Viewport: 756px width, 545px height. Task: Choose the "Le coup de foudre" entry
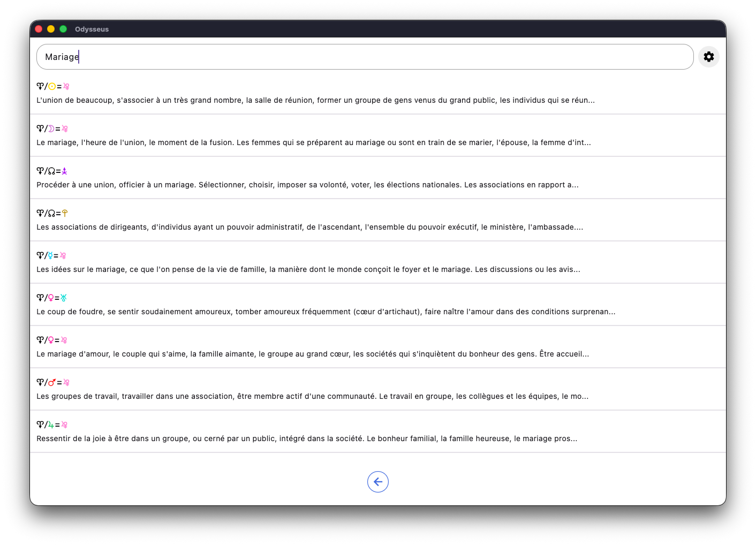(x=326, y=312)
